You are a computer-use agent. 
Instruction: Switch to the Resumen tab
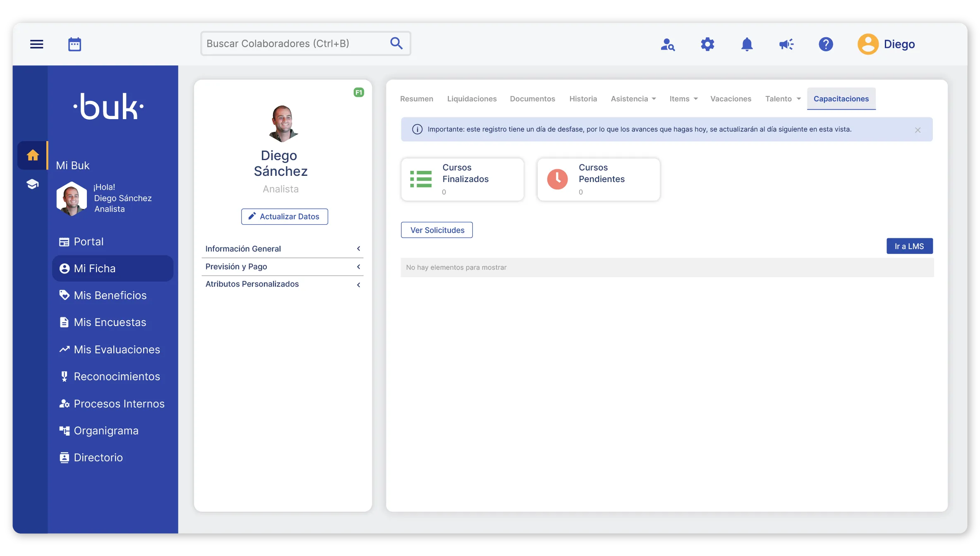point(416,98)
